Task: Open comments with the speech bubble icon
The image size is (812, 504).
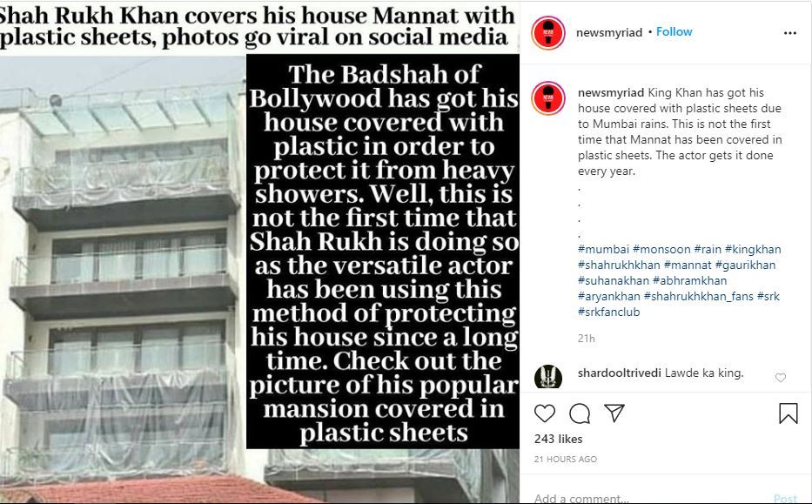Action: [x=580, y=413]
